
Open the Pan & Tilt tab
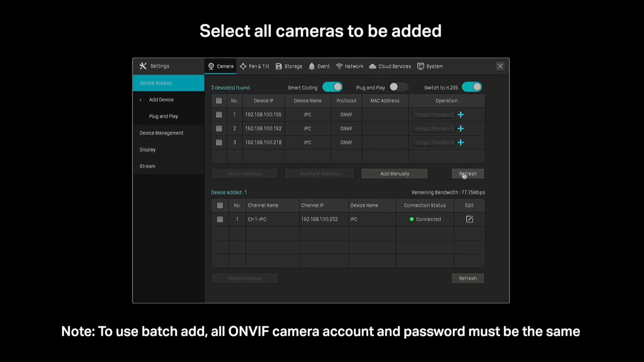pos(255,66)
